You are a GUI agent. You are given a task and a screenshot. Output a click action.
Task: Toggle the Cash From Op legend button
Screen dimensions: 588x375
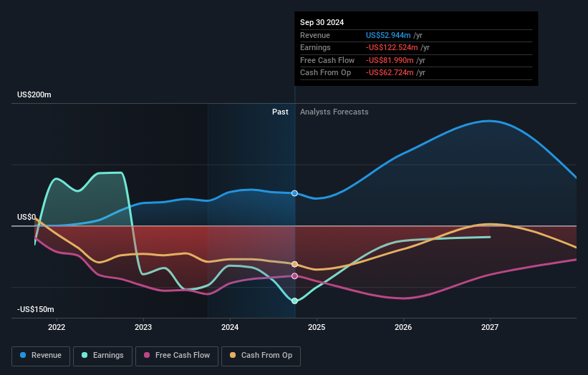(261, 356)
